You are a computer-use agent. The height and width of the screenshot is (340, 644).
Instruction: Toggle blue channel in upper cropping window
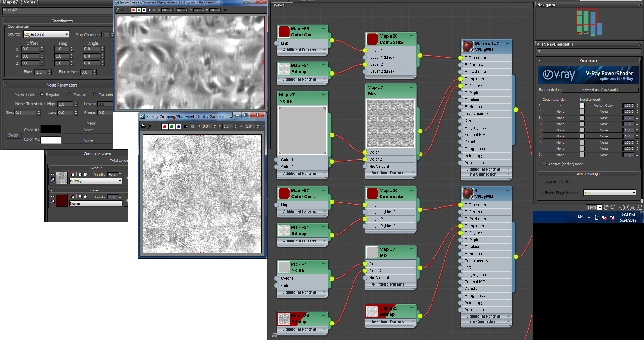point(144,10)
